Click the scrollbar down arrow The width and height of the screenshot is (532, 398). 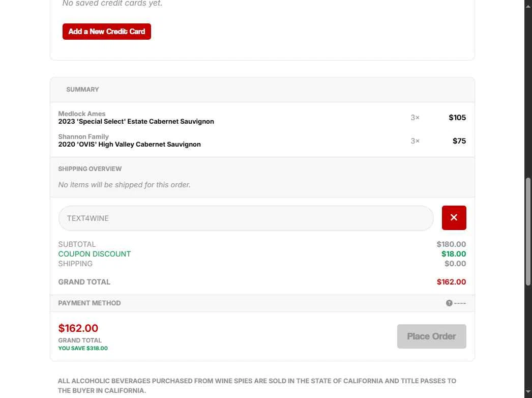[528, 391]
